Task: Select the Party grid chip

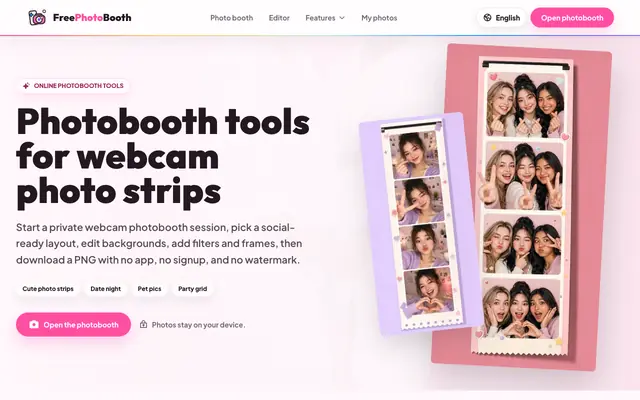Action: click(193, 289)
